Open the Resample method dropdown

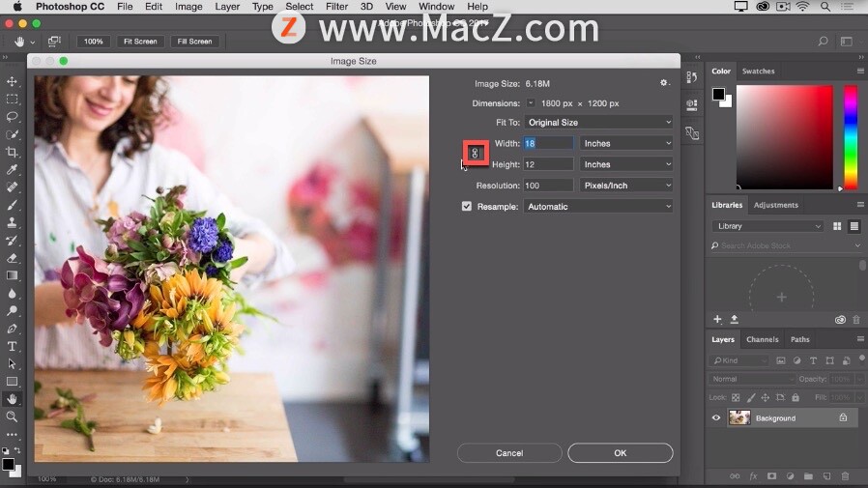pyautogui.click(x=598, y=207)
